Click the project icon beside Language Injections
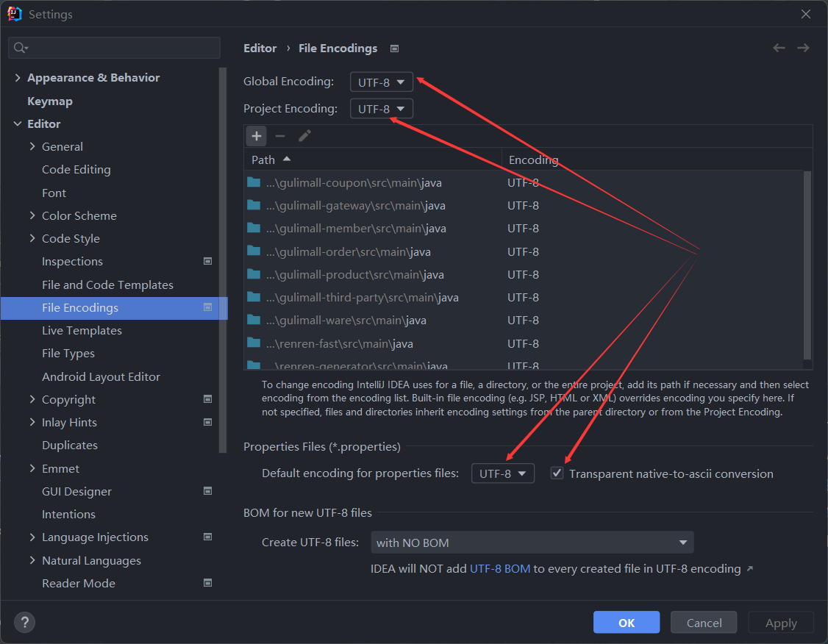 pyautogui.click(x=207, y=537)
